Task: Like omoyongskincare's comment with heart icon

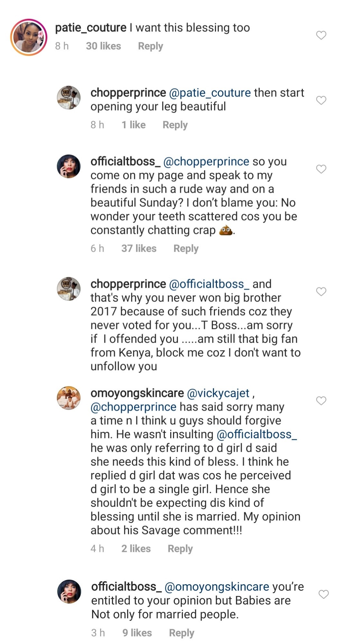Action: (321, 401)
